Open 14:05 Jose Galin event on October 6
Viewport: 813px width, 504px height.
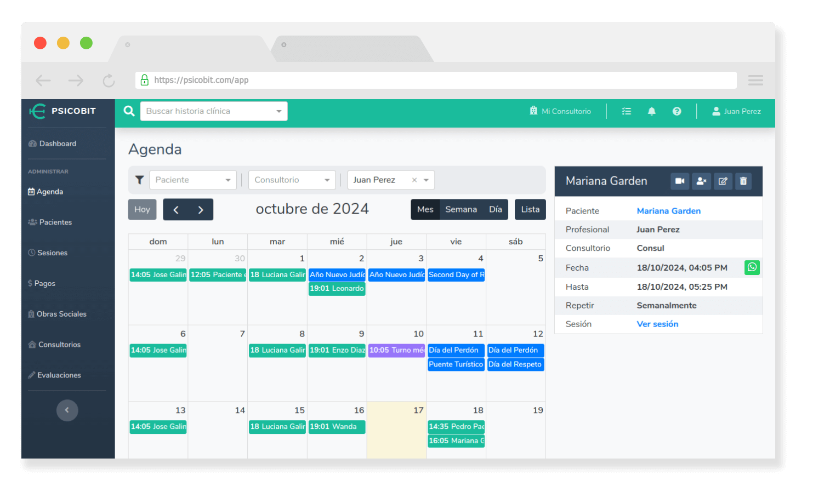158,351
